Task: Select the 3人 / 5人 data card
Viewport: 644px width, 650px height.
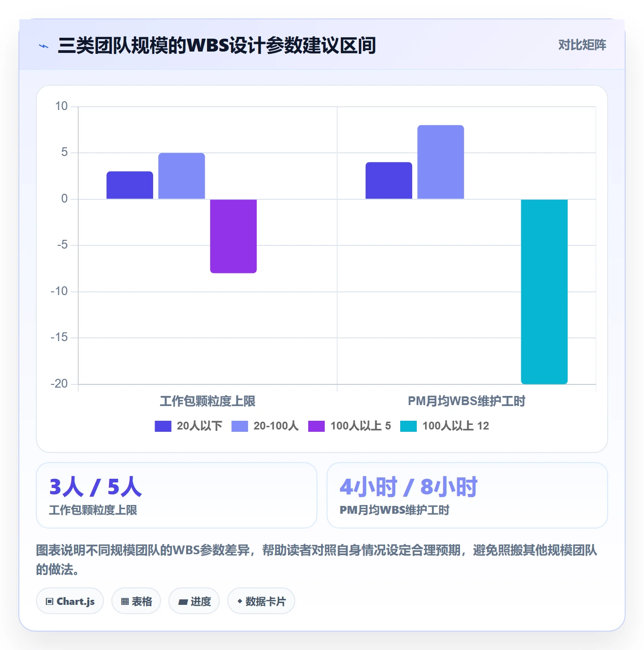Action: (177, 495)
